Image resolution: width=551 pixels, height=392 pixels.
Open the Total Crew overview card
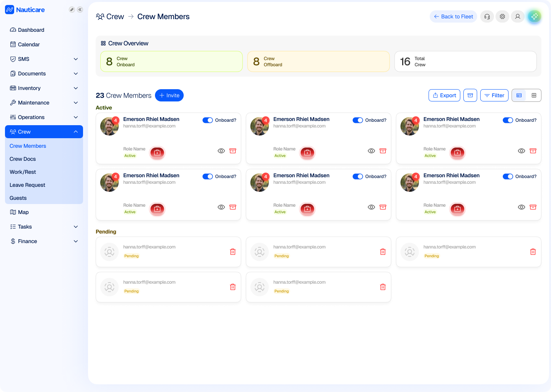click(x=465, y=61)
